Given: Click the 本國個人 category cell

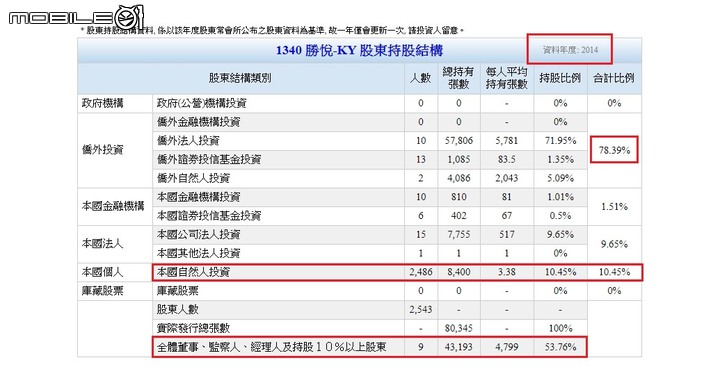Looking at the screenshot, I should coord(102,272).
